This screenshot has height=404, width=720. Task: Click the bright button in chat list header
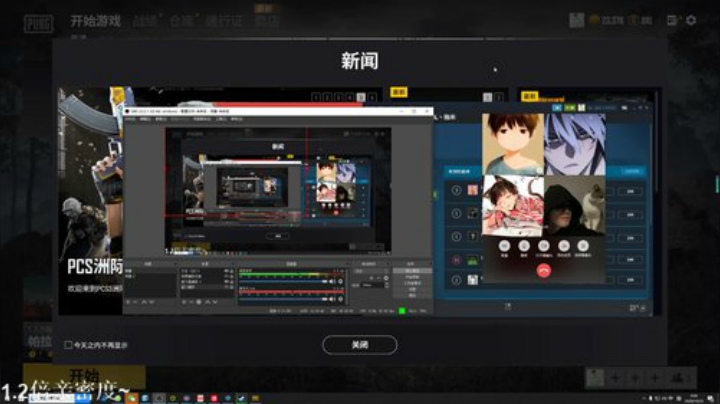click(632, 171)
